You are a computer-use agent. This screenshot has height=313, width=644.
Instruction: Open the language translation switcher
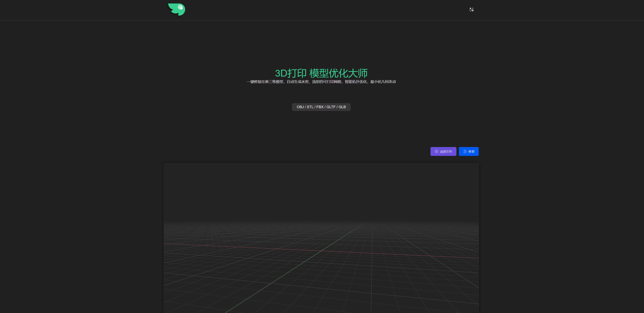[x=471, y=10]
